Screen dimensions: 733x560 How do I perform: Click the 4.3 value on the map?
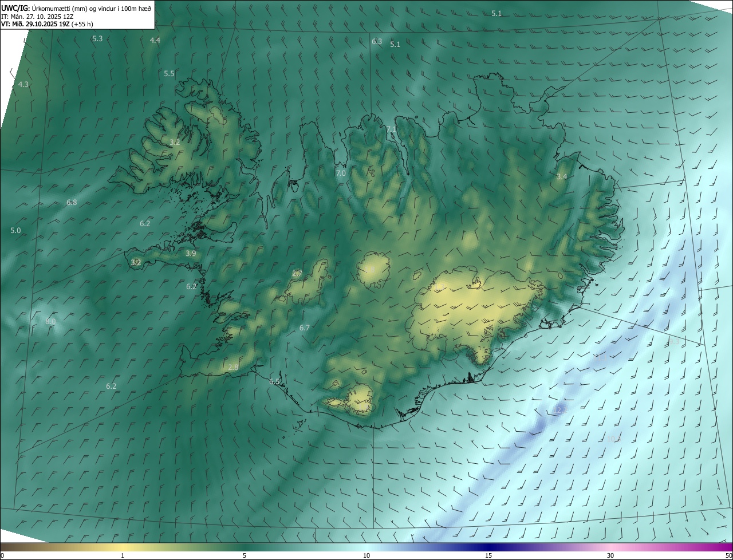(x=23, y=84)
